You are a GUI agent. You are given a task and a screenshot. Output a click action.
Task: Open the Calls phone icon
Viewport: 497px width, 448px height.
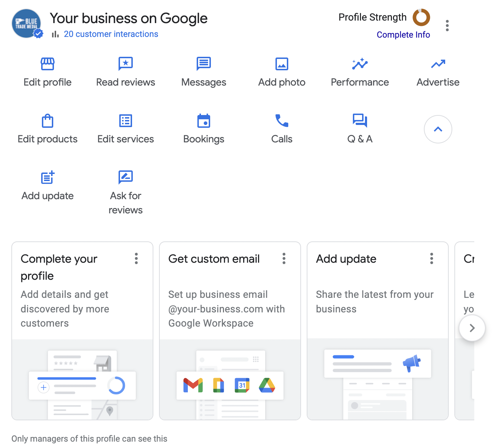click(x=282, y=121)
